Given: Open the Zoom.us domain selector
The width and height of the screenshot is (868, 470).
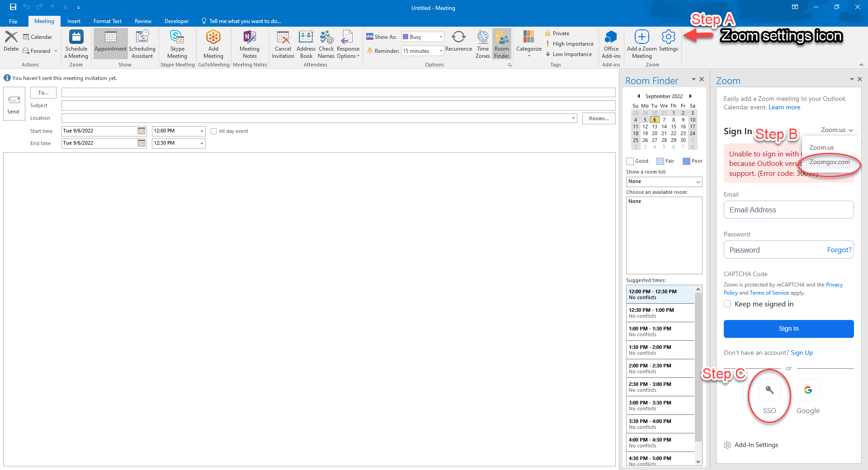Looking at the screenshot, I should pyautogui.click(x=837, y=130).
